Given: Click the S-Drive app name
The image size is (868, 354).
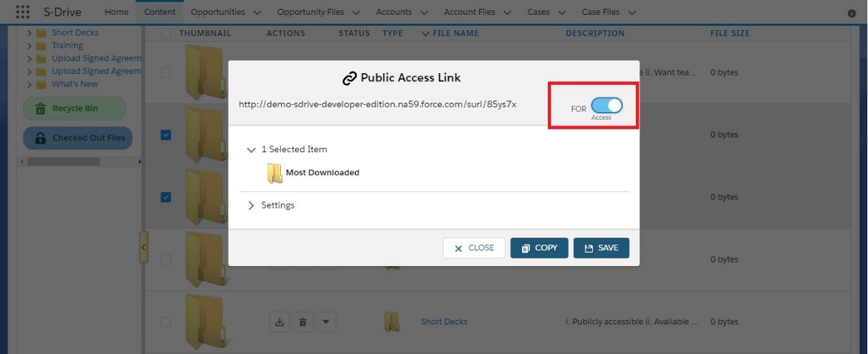Looking at the screenshot, I should (63, 12).
